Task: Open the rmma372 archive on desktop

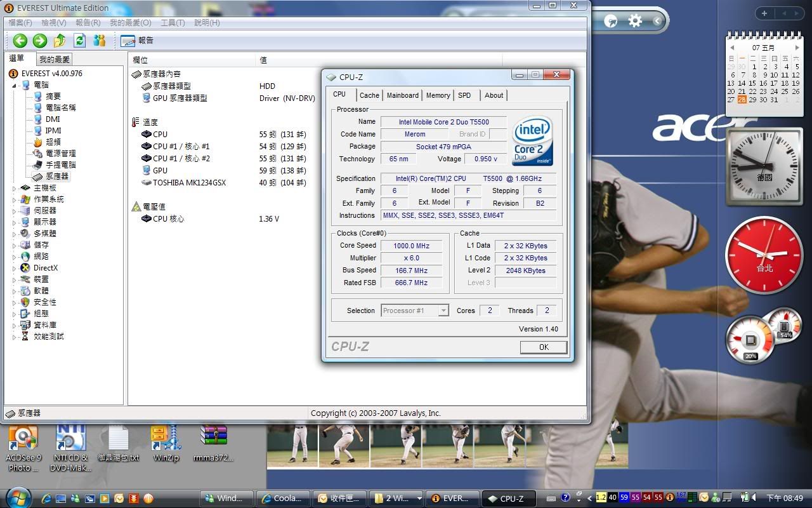Action: pos(214,443)
